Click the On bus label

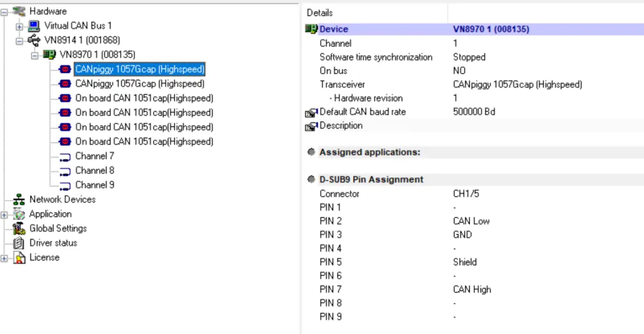pos(333,70)
